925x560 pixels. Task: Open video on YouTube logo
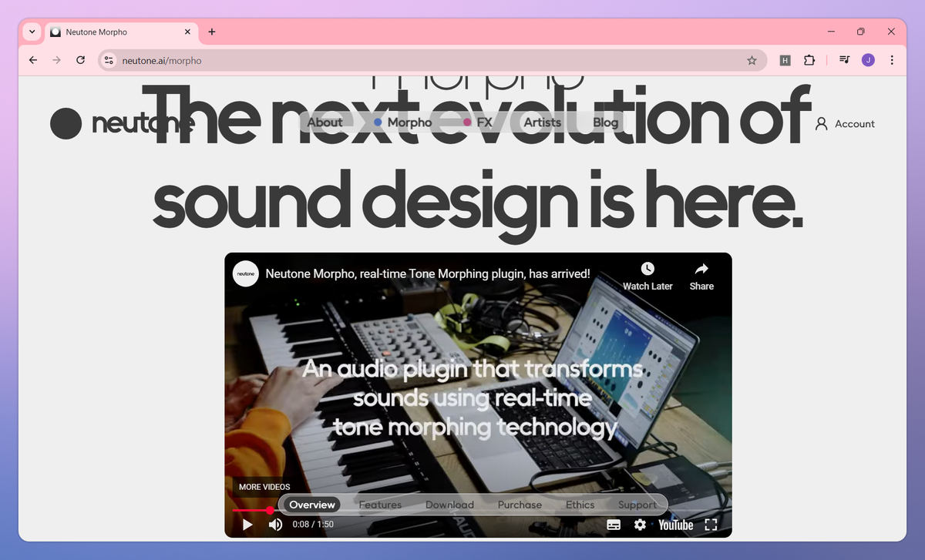point(676,525)
